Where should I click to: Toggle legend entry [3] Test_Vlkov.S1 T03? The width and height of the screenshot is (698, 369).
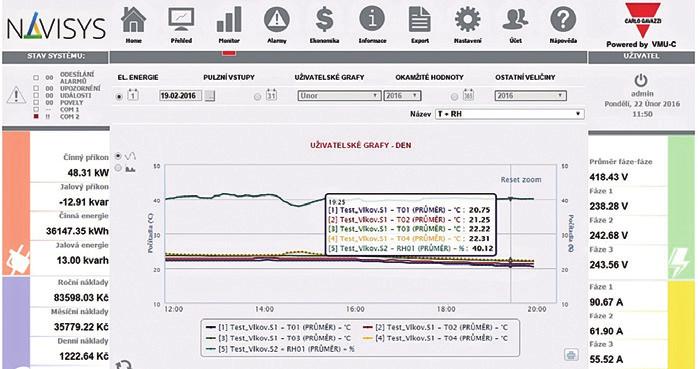click(x=279, y=338)
